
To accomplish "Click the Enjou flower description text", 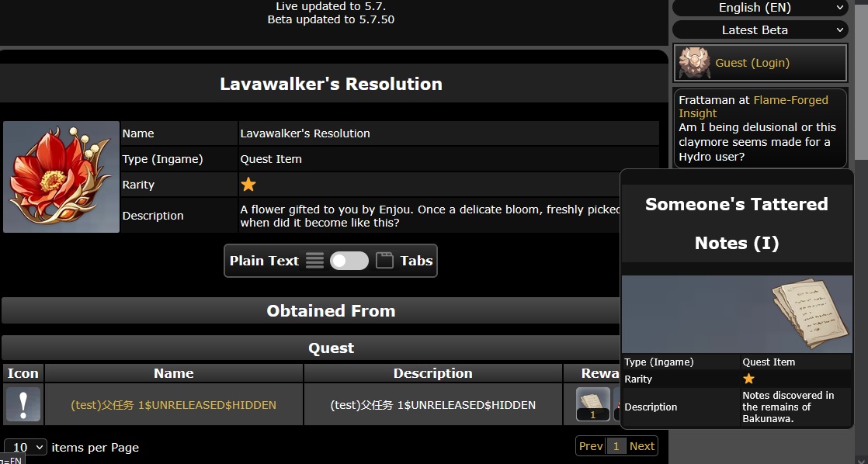I will pyautogui.click(x=430, y=216).
